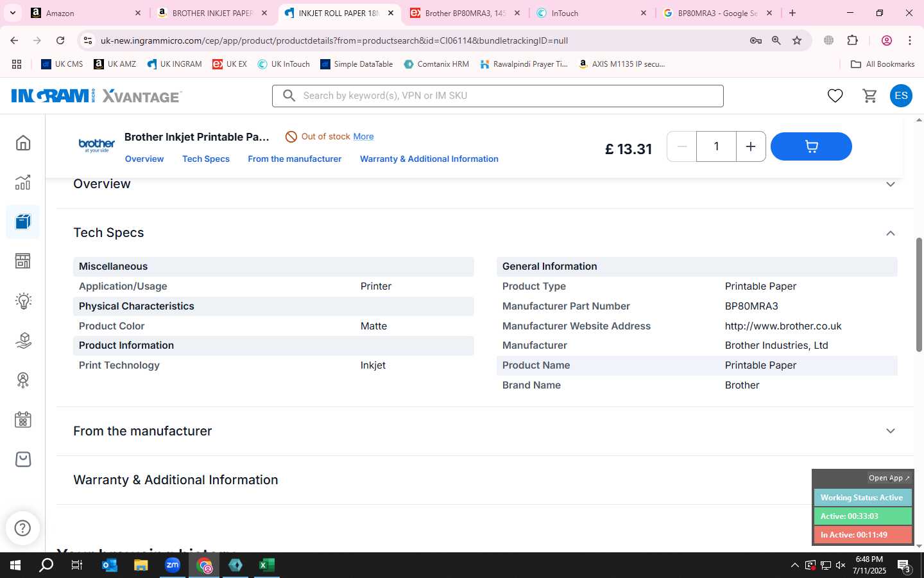Open the hand-holding-box icon in sidebar

click(23, 340)
